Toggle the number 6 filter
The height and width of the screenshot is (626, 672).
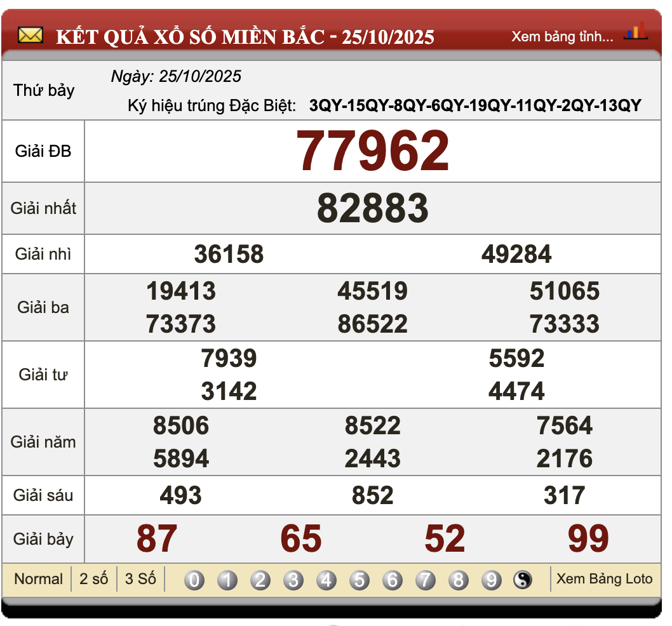coord(393,579)
